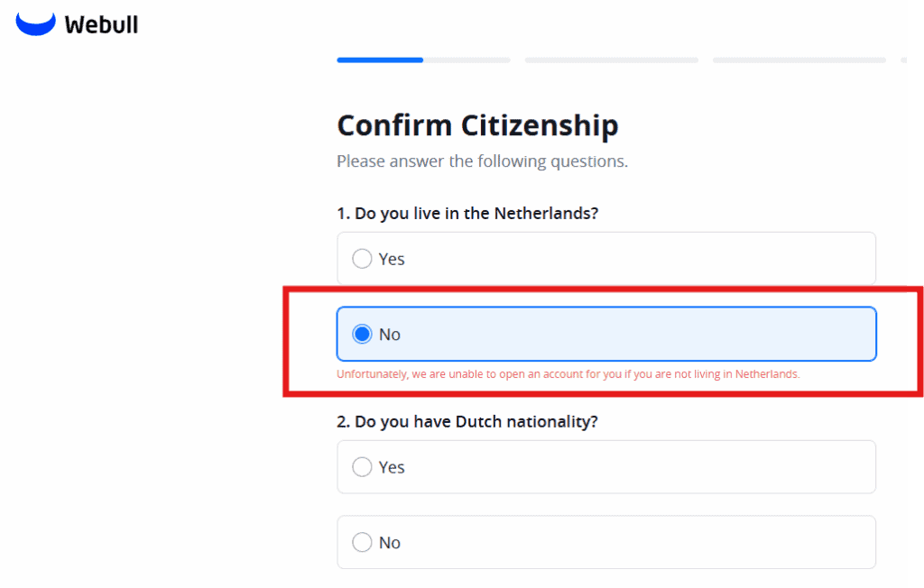This screenshot has height=588, width=924.
Task: Click the grey unfilled part of first progress segment
Action: tap(467, 60)
